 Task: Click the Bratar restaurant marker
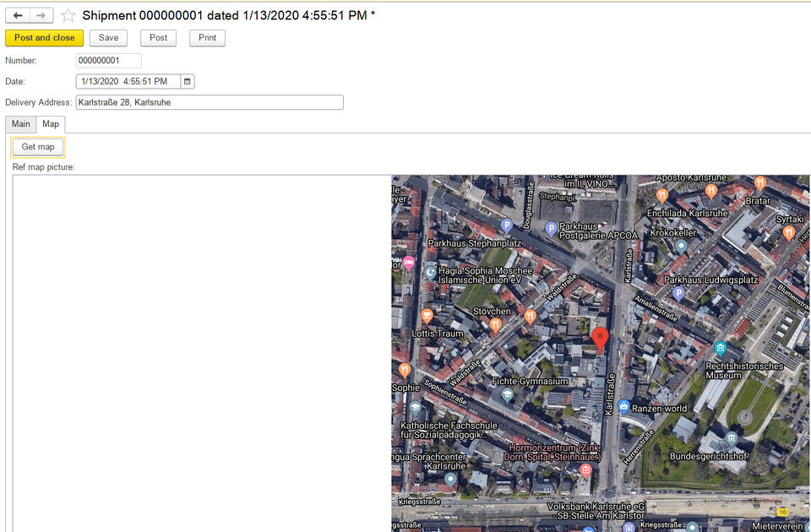coord(759,182)
